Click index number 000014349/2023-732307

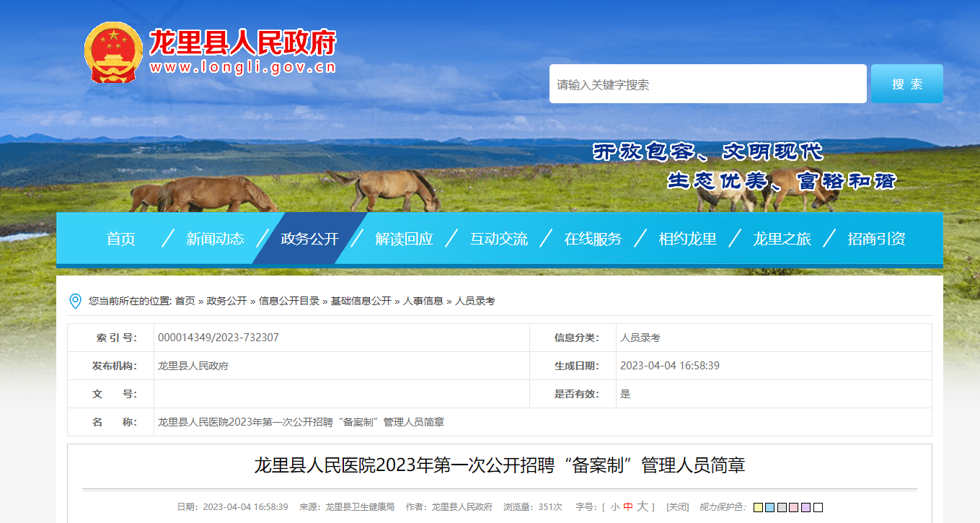(x=218, y=338)
